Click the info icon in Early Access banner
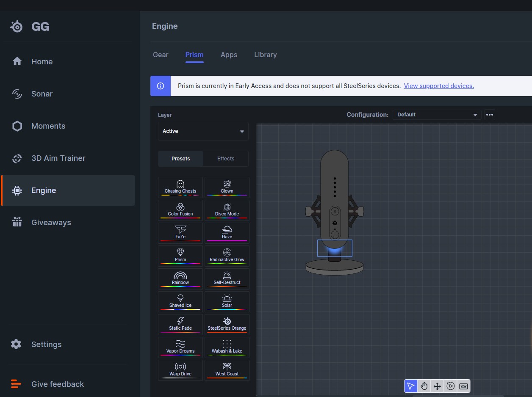The width and height of the screenshot is (532, 397). coord(161,86)
